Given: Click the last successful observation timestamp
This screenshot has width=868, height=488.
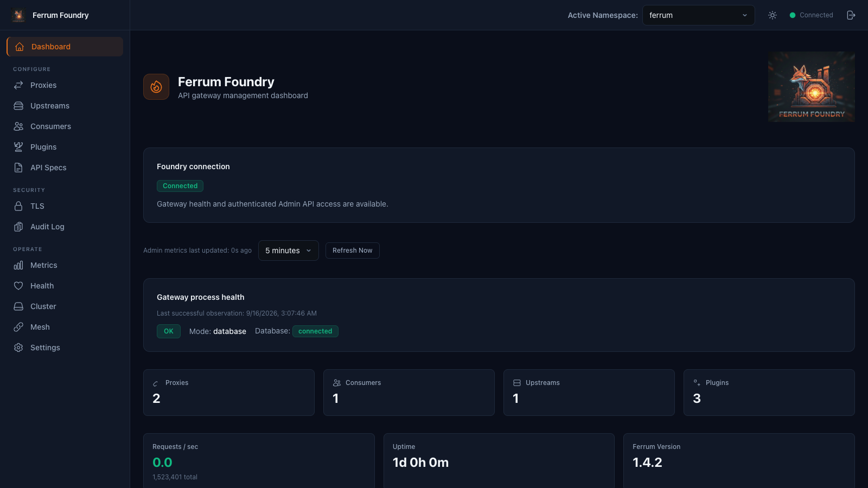Looking at the screenshot, I should [237, 313].
